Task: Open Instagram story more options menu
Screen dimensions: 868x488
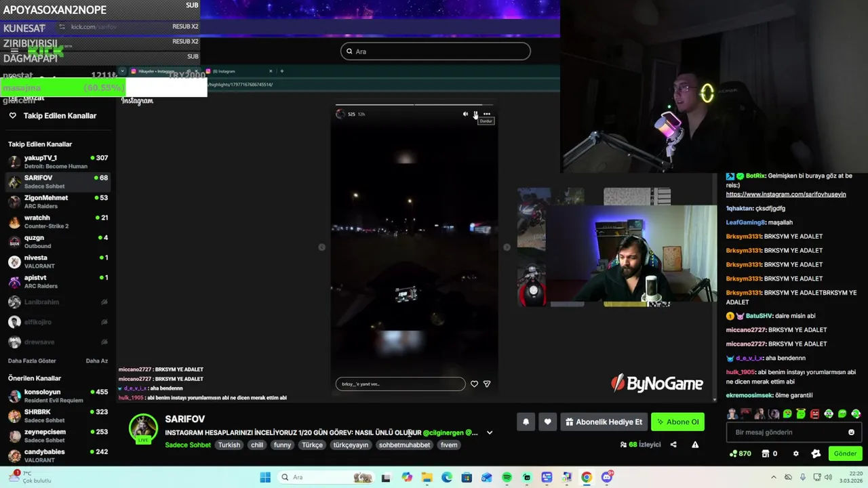Action: 487,114
